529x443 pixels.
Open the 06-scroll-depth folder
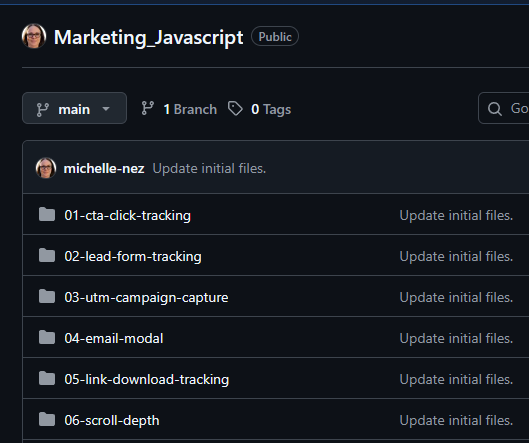pyautogui.click(x=112, y=421)
